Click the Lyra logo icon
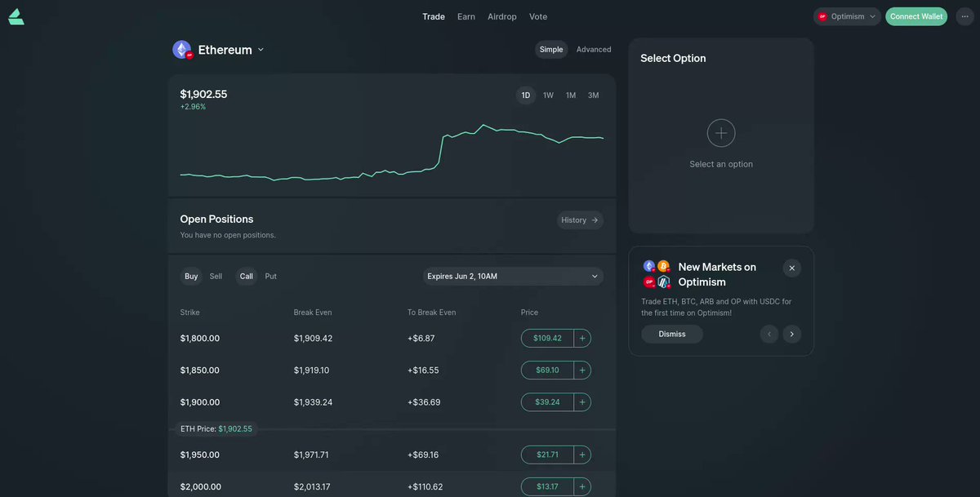The height and width of the screenshot is (497, 980). [x=16, y=16]
